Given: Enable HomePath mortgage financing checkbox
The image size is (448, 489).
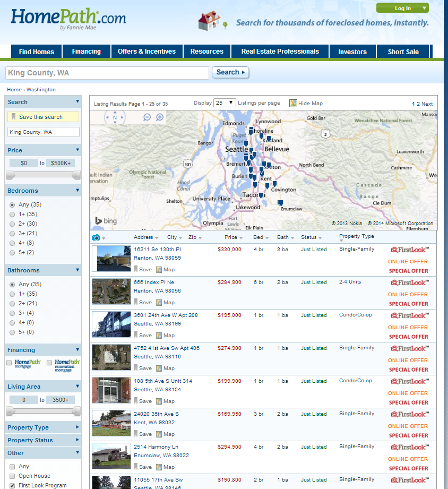Looking at the screenshot, I should (x=9, y=363).
